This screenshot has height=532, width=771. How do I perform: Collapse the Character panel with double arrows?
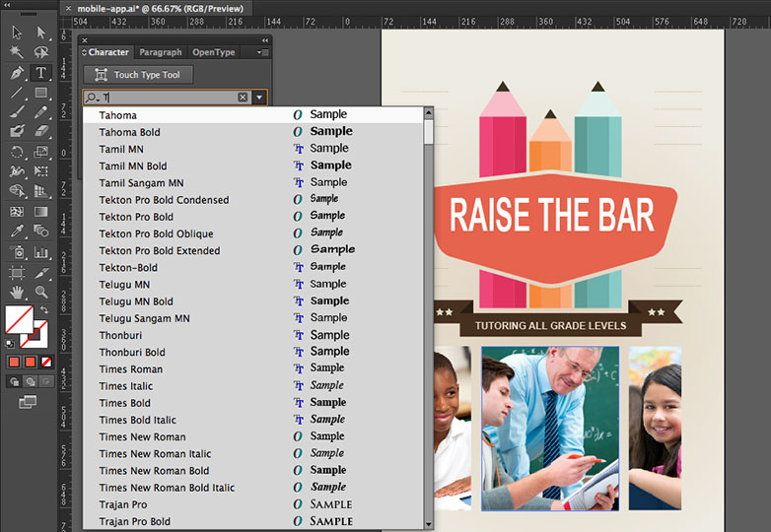265,40
